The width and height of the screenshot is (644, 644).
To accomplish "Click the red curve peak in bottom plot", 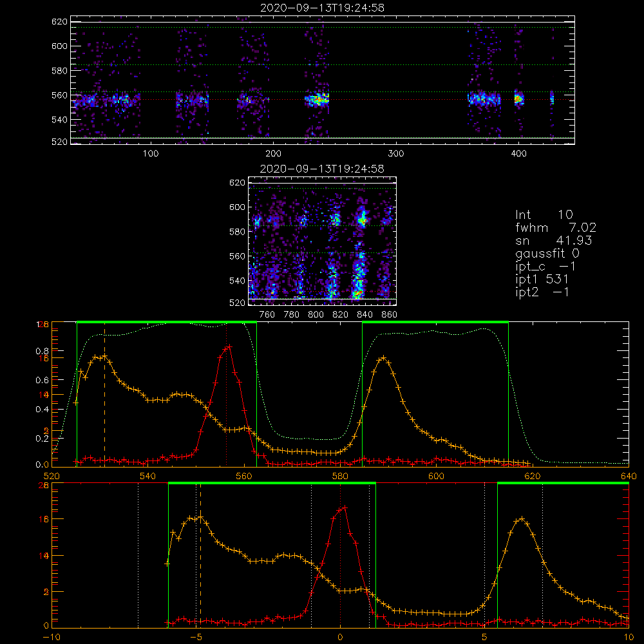I will tap(345, 508).
